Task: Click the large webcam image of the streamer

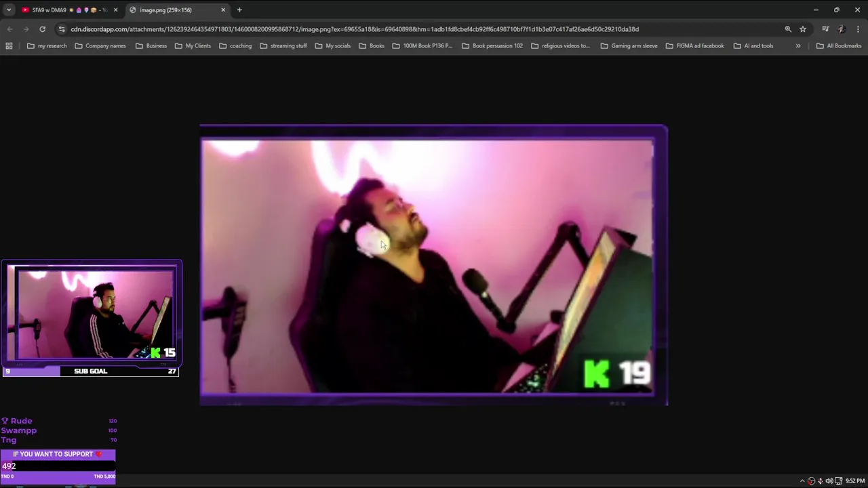Action: [x=433, y=264]
